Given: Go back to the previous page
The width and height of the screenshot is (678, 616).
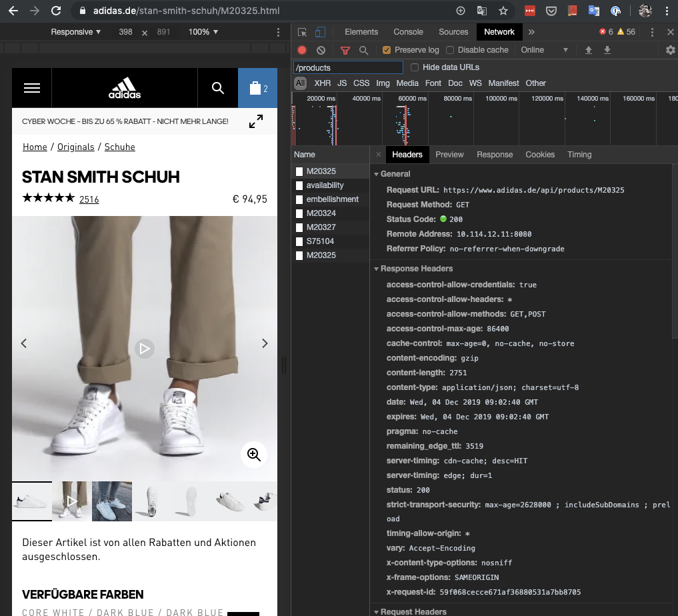Looking at the screenshot, I should (13, 11).
